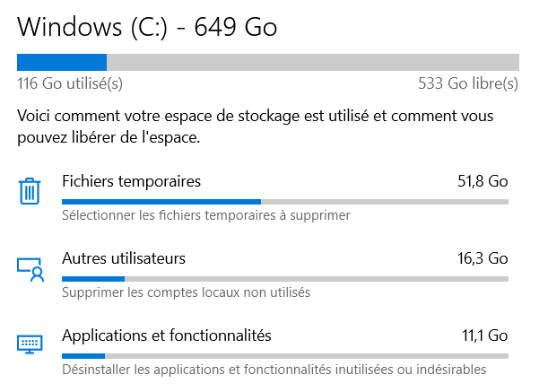
Task: Click the Autres utilisateurs usage bar
Action: tap(285, 278)
